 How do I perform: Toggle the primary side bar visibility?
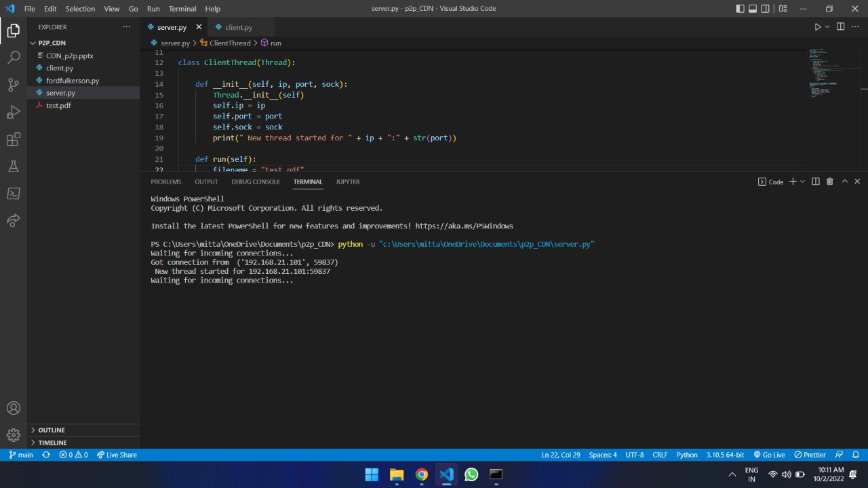coord(740,9)
